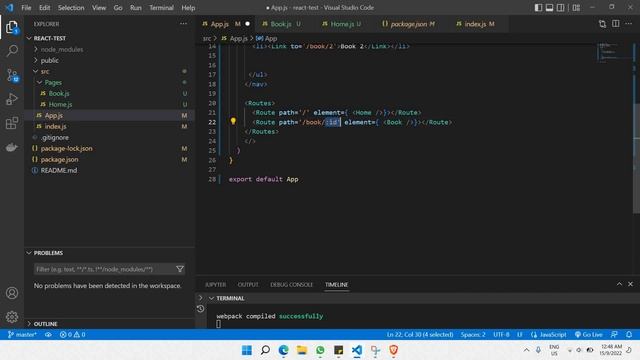Screen dimensions: 640x360
Task: Toggle the primary side bar visibility
Action: coord(538,7)
